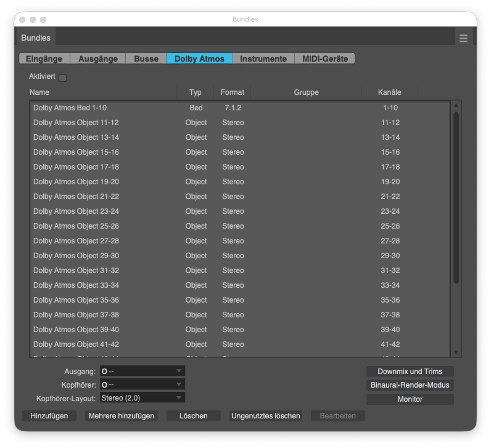Click the Ausgang dropdown arrow
Viewport: 491px width, 448px height.
tap(179, 371)
